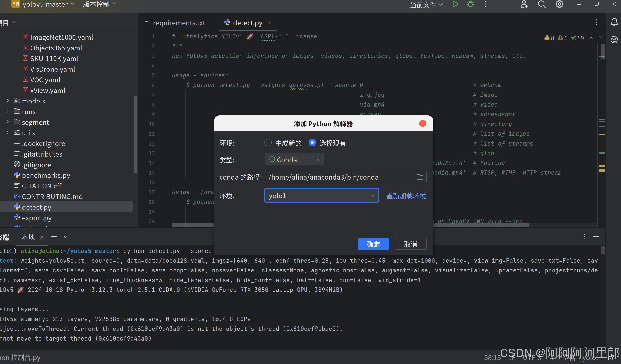Expand the utils folder in tree
Image resolution: width=621 pixels, height=364 pixels.
[x=8, y=132]
